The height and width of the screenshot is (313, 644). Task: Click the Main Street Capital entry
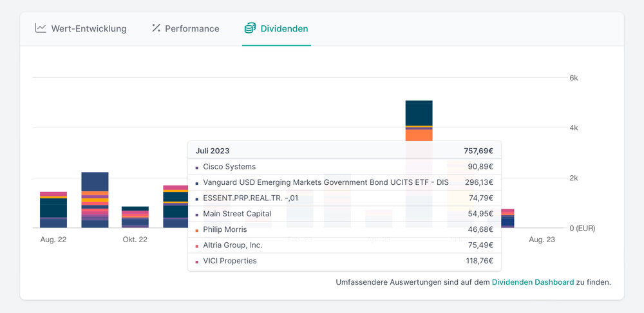[237, 214]
